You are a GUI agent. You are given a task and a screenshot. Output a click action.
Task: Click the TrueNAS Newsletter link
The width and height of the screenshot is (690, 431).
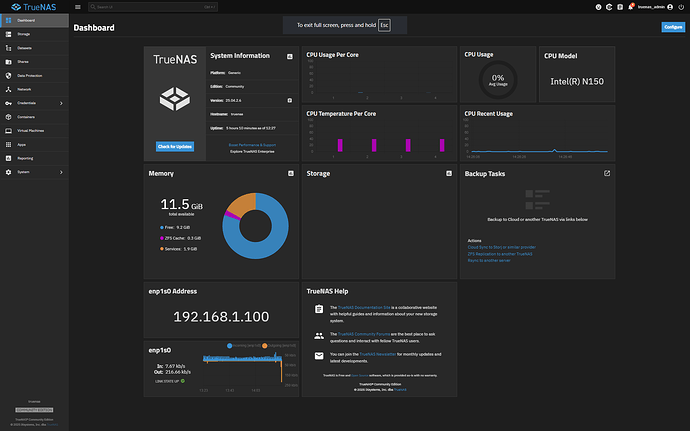tap(378, 354)
